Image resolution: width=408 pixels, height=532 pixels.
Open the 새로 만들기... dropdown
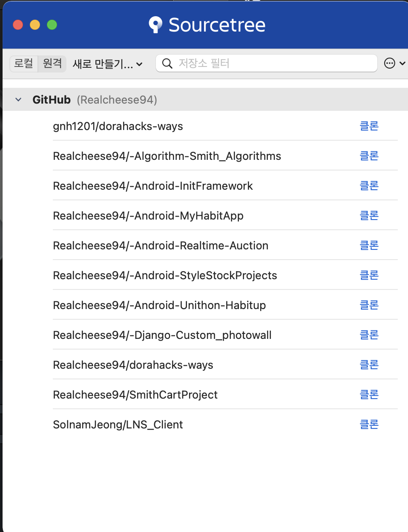tap(107, 64)
